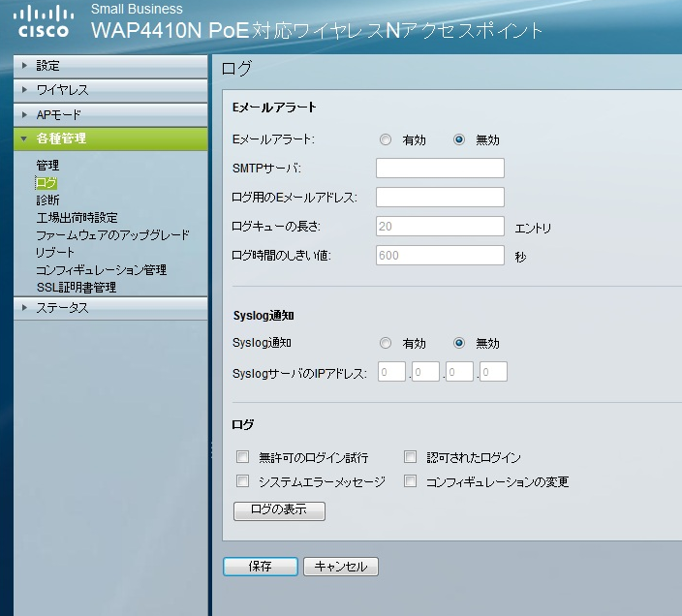This screenshot has height=616, width=682.
Task: Select 無効 for Eメールアラート
Action: coord(459,139)
